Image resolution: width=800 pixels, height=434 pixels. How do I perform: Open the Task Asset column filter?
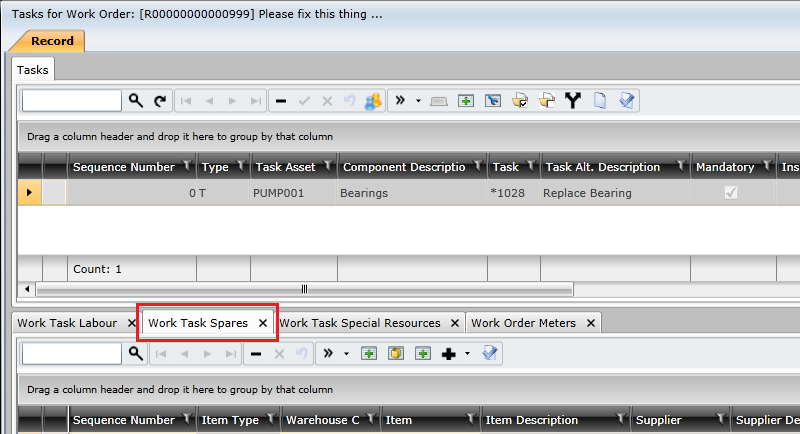tap(326, 167)
